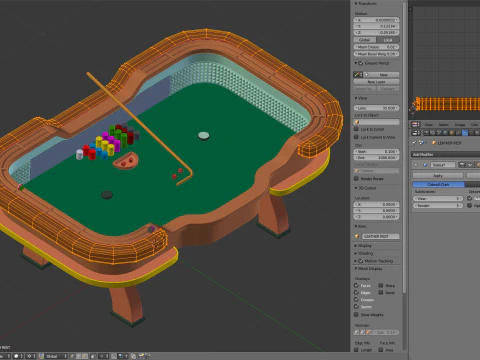Toggle Subsurf modifier render camera icon
Screen dimensions: 480x360
[x=462, y=165]
